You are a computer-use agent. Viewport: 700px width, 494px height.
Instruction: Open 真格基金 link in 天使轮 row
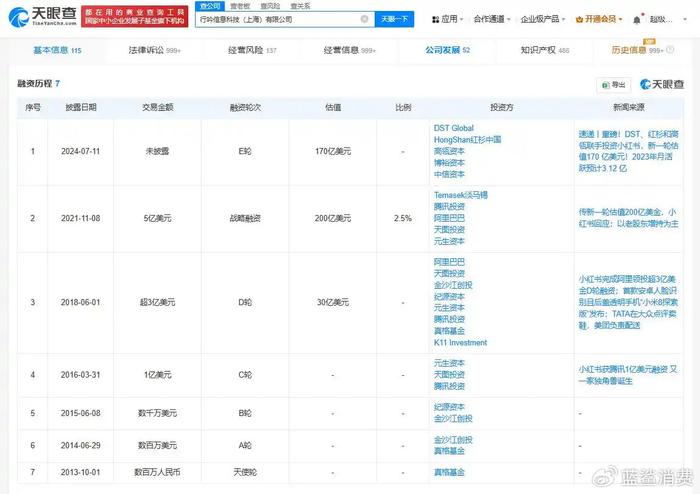[449, 472]
